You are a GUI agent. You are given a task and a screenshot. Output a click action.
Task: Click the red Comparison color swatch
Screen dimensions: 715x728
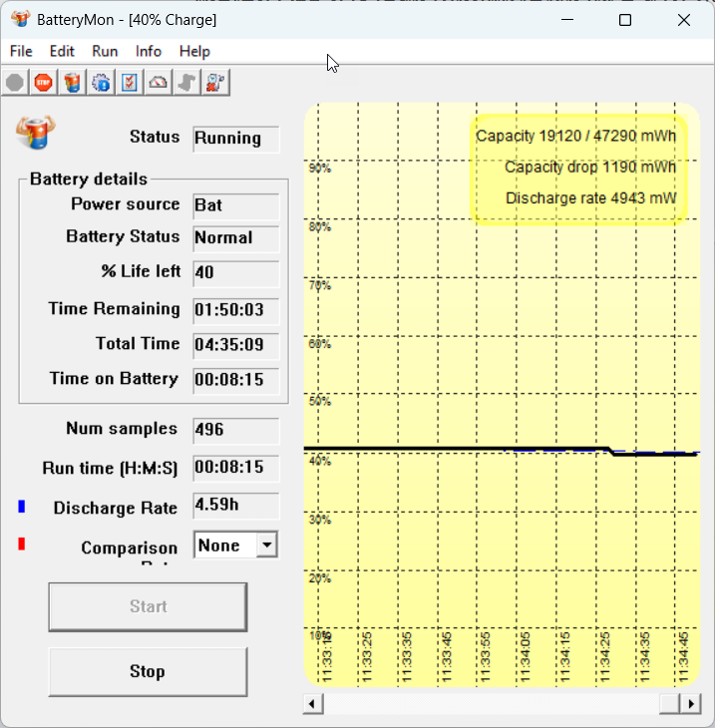pos(21,544)
